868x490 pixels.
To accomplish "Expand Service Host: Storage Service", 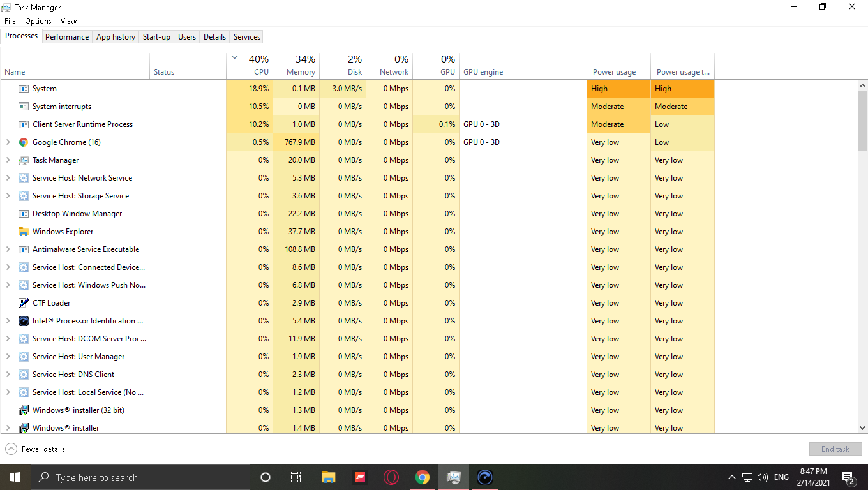I will coord(8,196).
